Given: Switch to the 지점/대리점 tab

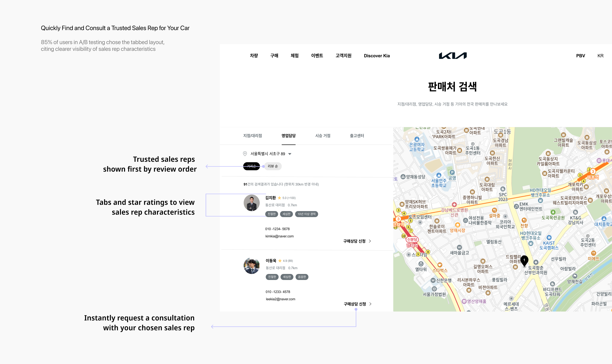Looking at the screenshot, I should tap(252, 136).
